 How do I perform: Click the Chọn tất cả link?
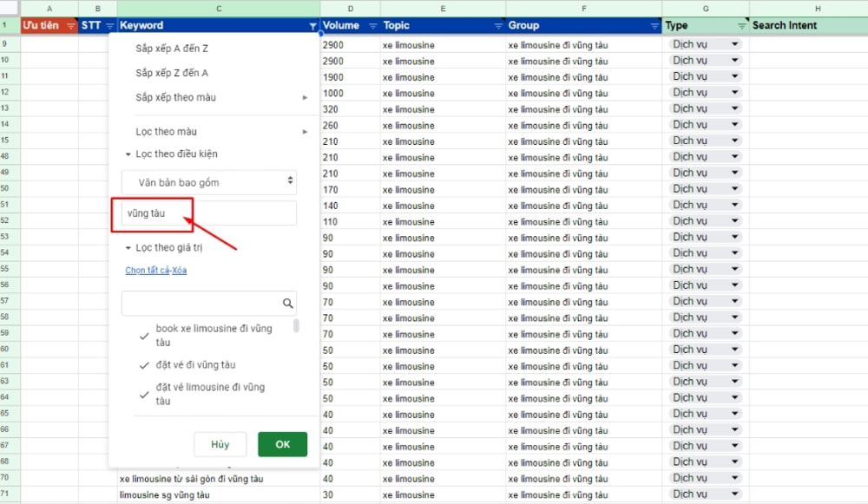tap(147, 271)
